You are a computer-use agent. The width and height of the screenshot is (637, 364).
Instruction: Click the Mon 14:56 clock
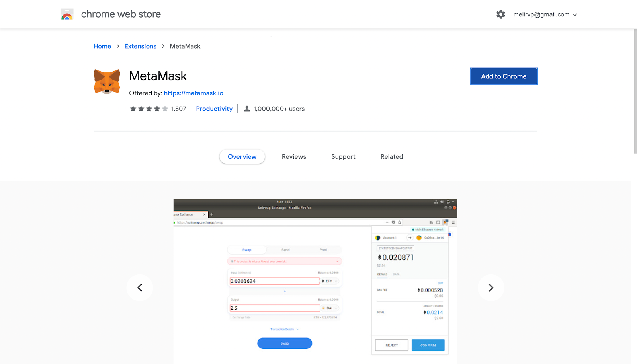[285, 202]
